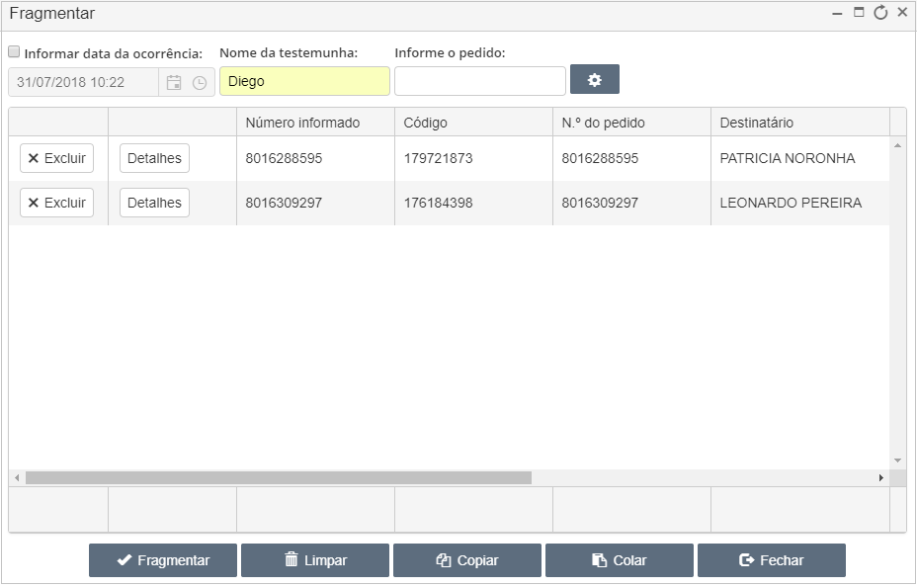Click vertical scrollbar up arrow

897,145
